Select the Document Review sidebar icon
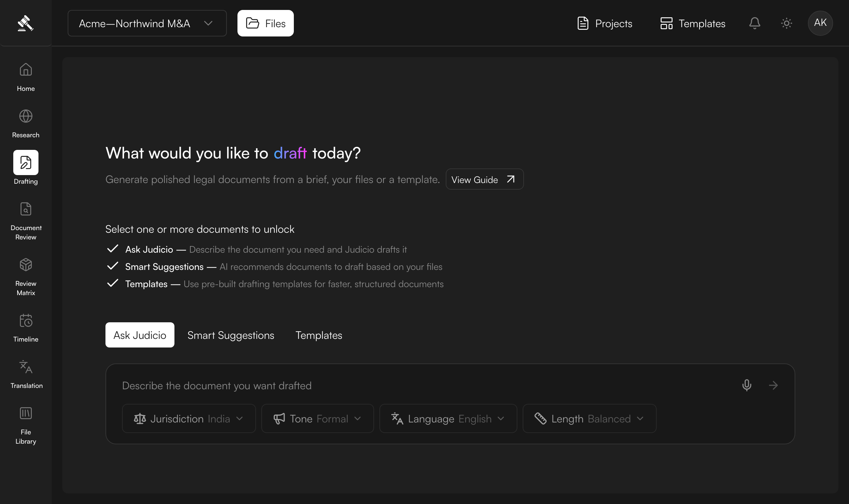 click(x=26, y=209)
